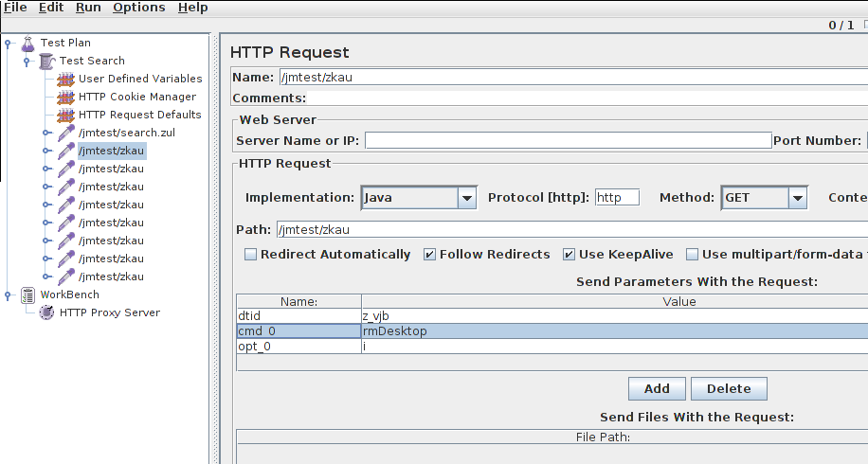Select the dtid parameter row name cell
The width and height of the screenshot is (868, 464).
pyautogui.click(x=298, y=315)
